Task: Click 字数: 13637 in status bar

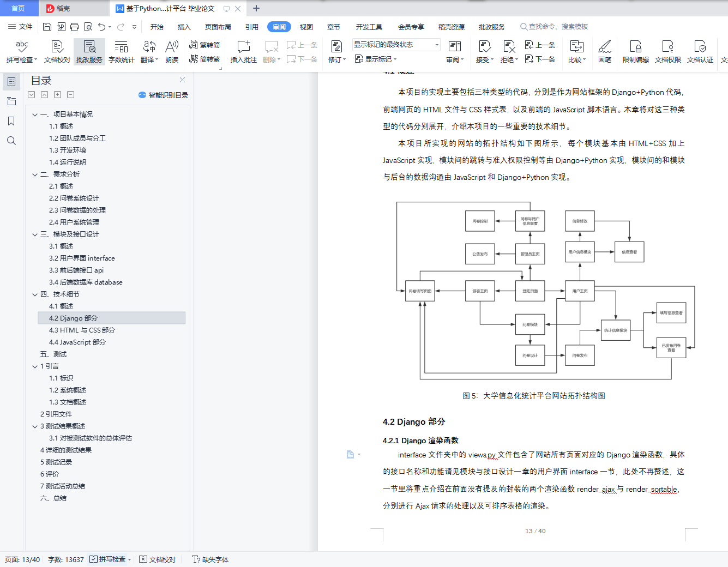Action: (x=66, y=559)
